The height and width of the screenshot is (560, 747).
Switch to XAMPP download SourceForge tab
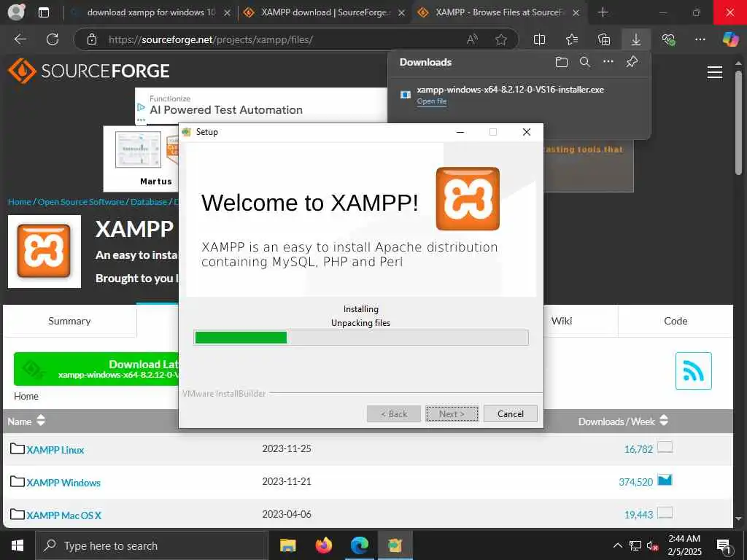point(325,12)
